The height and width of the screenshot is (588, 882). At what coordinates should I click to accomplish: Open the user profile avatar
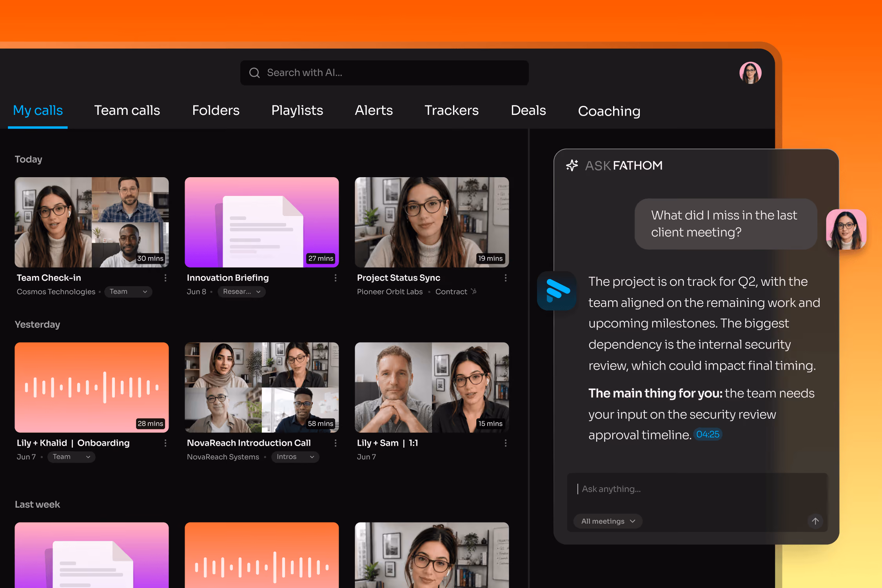[x=750, y=73]
